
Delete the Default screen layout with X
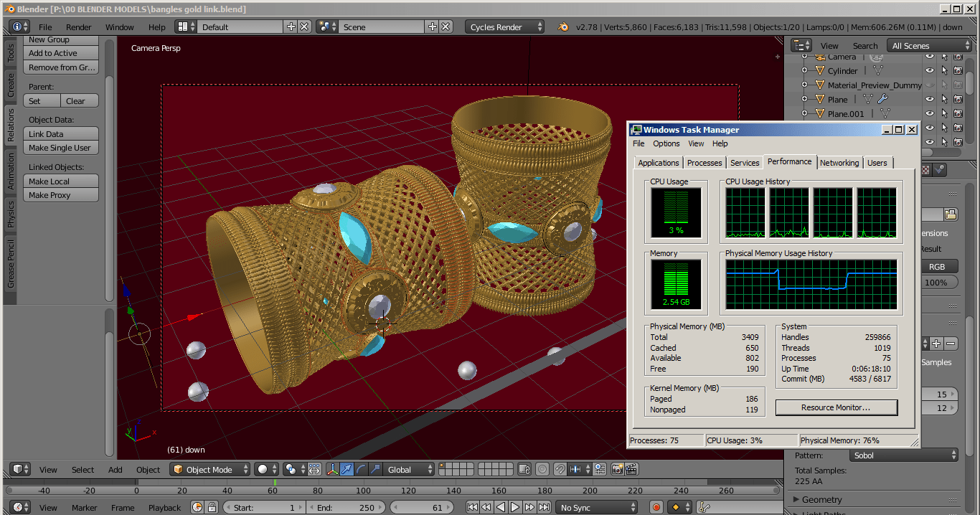[305, 27]
